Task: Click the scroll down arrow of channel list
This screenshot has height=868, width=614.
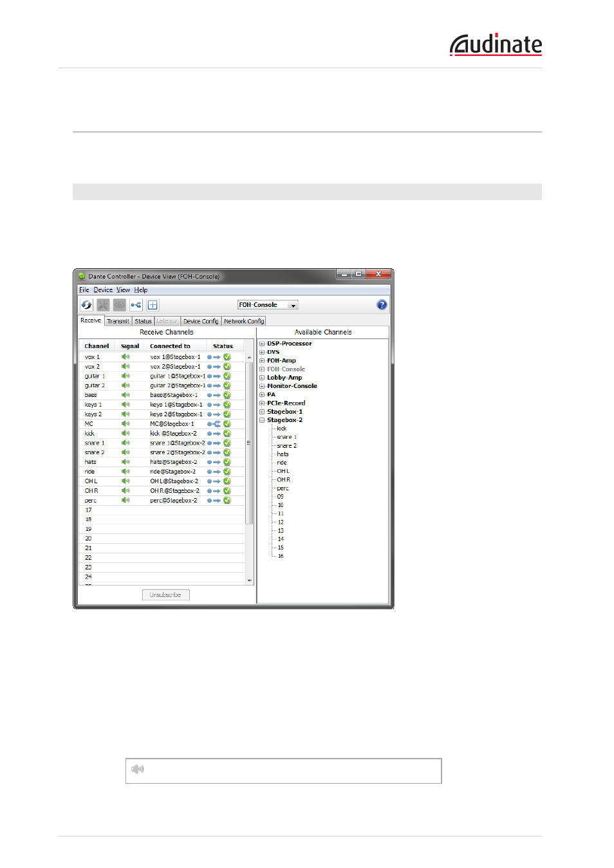Action: click(x=250, y=580)
